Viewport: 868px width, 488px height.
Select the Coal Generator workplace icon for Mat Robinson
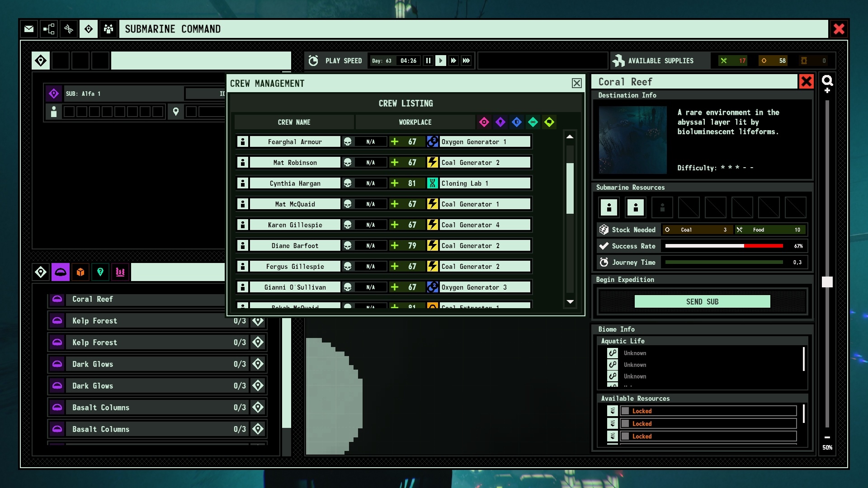432,162
